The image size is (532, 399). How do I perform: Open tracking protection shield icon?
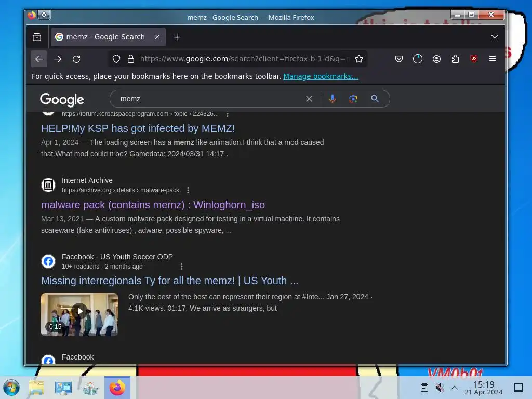(x=116, y=59)
